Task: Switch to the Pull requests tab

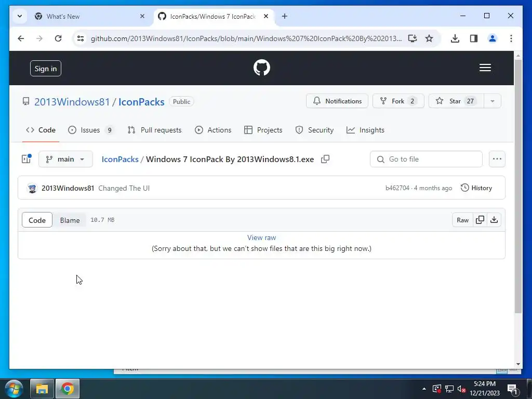Action: point(154,130)
